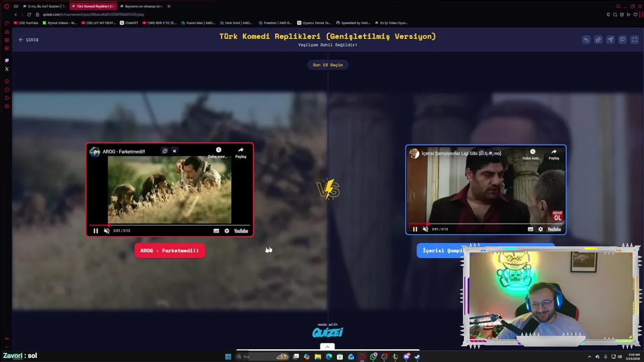Click the AROG channel avatar
Screen dimensions: 644x362
95,152
